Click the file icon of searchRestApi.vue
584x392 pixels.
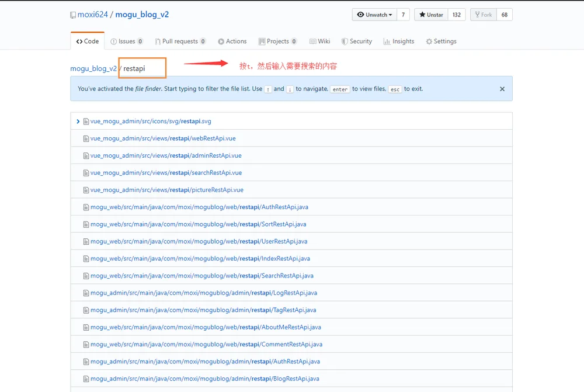click(x=86, y=173)
